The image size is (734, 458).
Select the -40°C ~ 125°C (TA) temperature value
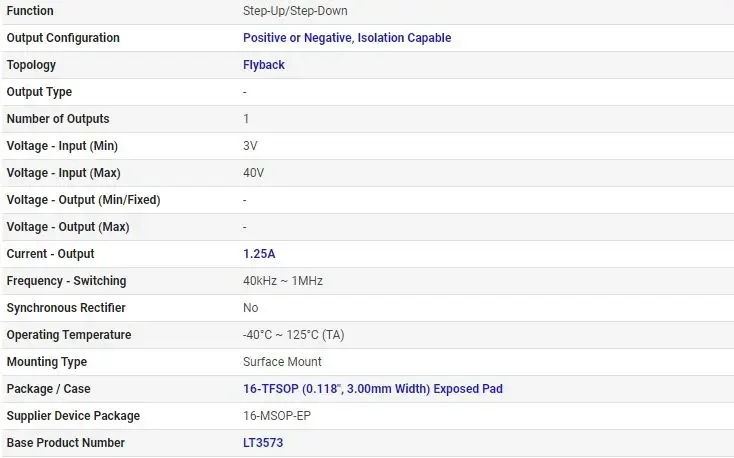pos(294,335)
